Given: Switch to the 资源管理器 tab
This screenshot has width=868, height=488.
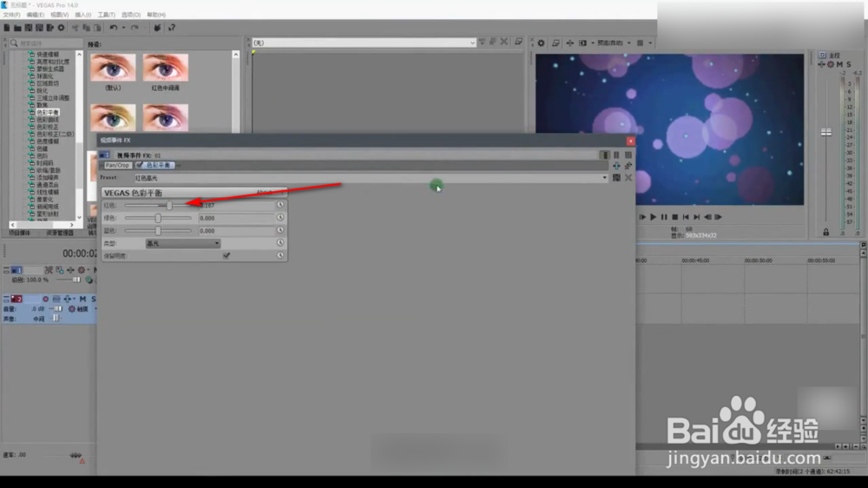Looking at the screenshot, I should (60, 234).
